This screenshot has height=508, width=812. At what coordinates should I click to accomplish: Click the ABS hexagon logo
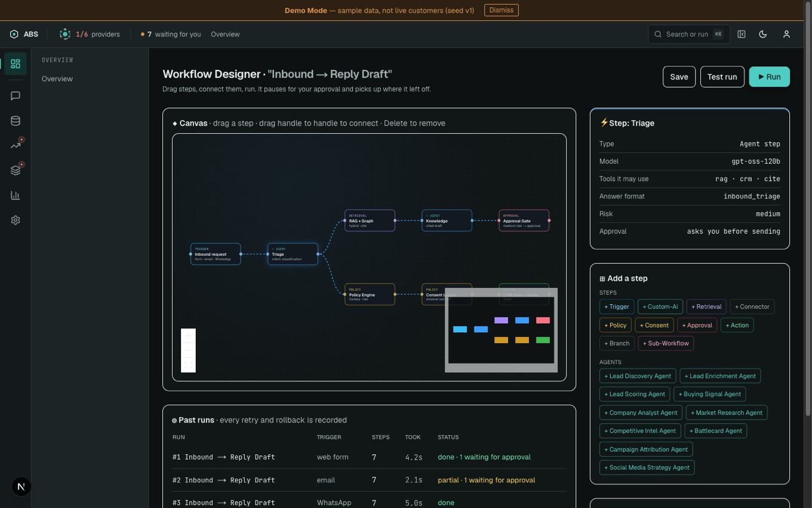pos(14,34)
